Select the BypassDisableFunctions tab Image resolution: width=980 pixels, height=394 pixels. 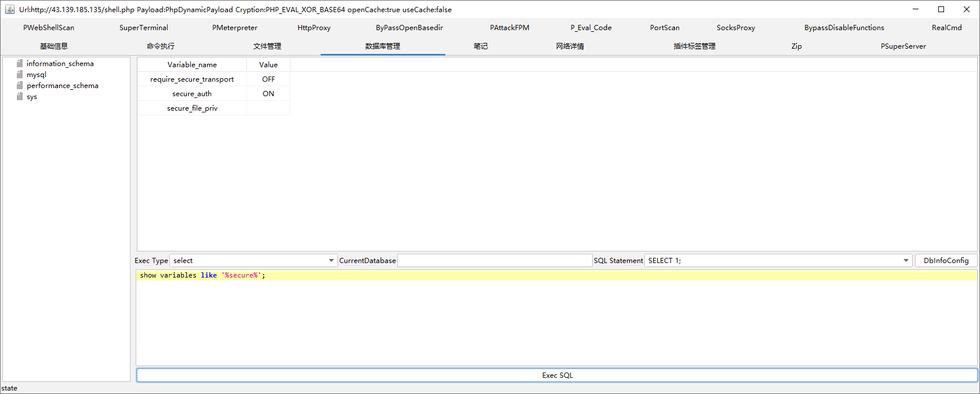(x=844, y=28)
